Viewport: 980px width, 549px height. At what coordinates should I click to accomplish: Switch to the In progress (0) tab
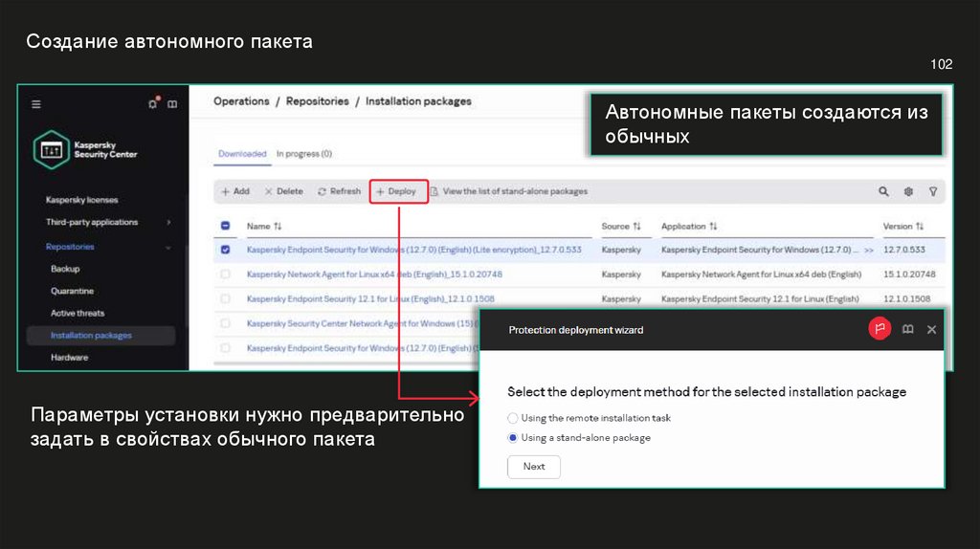click(304, 154)
